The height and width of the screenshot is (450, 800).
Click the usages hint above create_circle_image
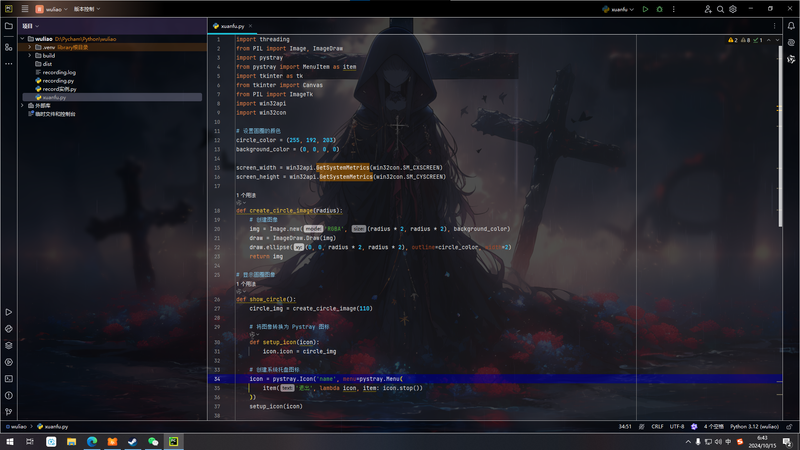pyautogui.click(x=246, y=195)
